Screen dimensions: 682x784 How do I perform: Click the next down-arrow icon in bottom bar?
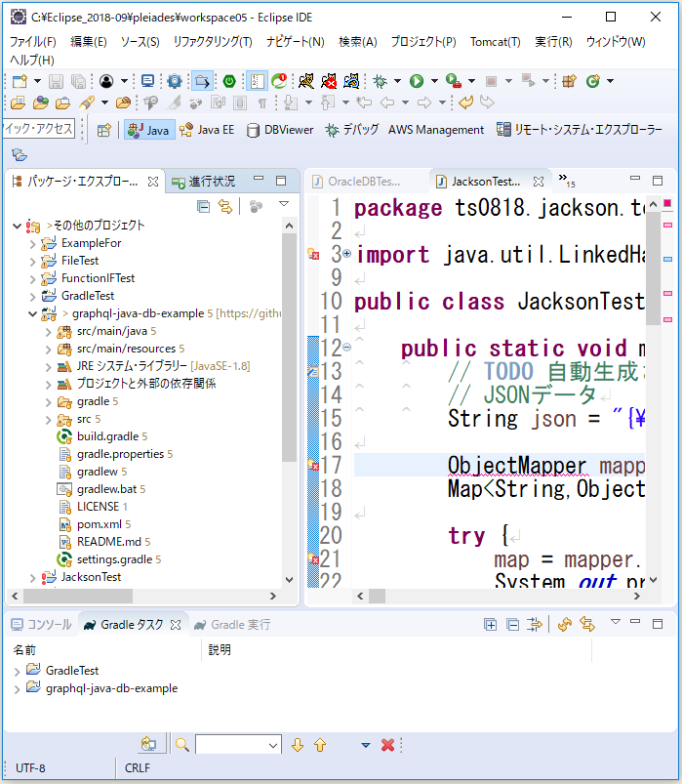[298, 745]
